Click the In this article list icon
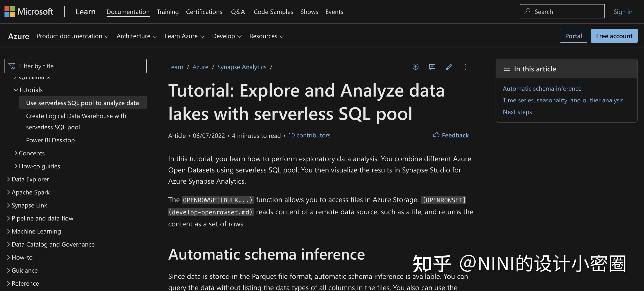The height and width of the screenshot is (291, 644). 507,69
